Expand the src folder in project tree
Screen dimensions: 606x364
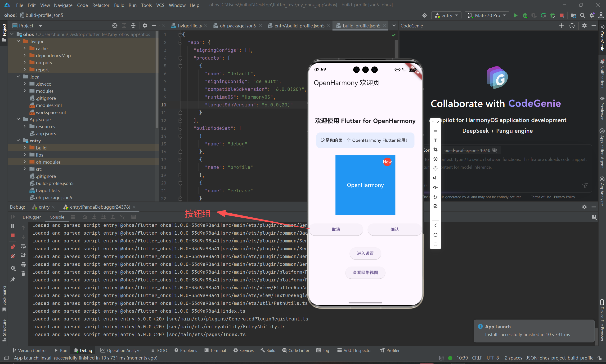pyautogui.click(x=25, y=169)
